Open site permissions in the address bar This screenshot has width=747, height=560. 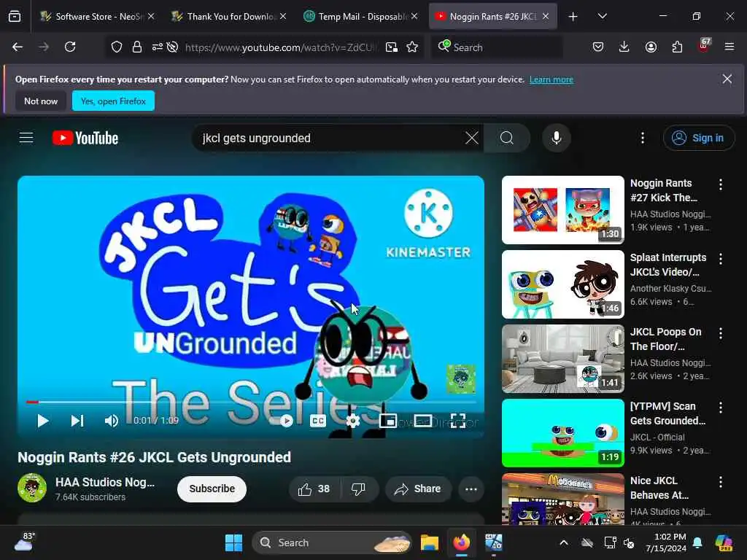pyautogui.click(x=158, y=47)
